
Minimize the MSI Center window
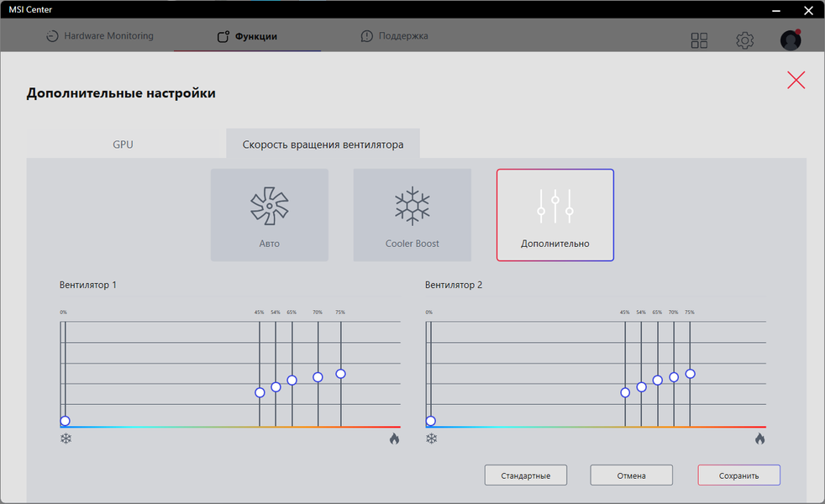(x=776, y=10)
